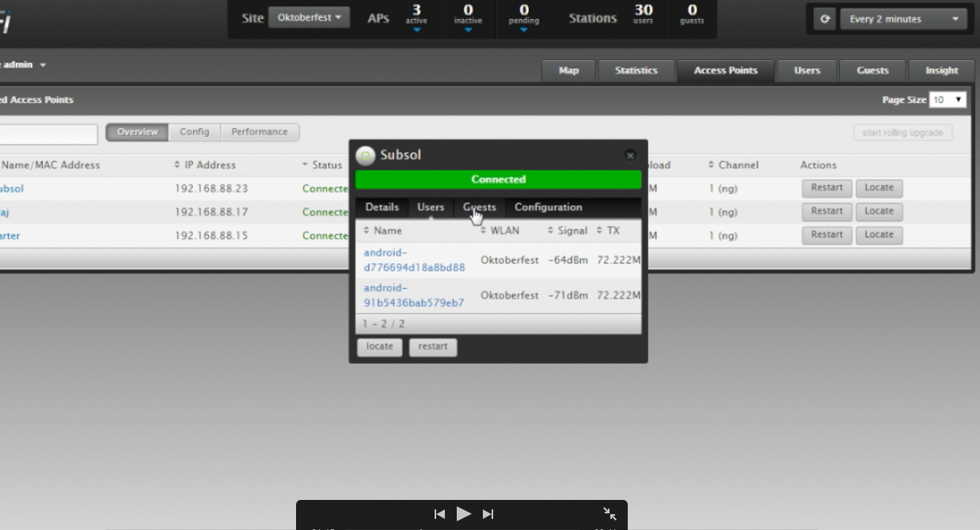Skip to next track in the player bar
Viewport: 980px width, 530px height.
click(x=488, y=514)
